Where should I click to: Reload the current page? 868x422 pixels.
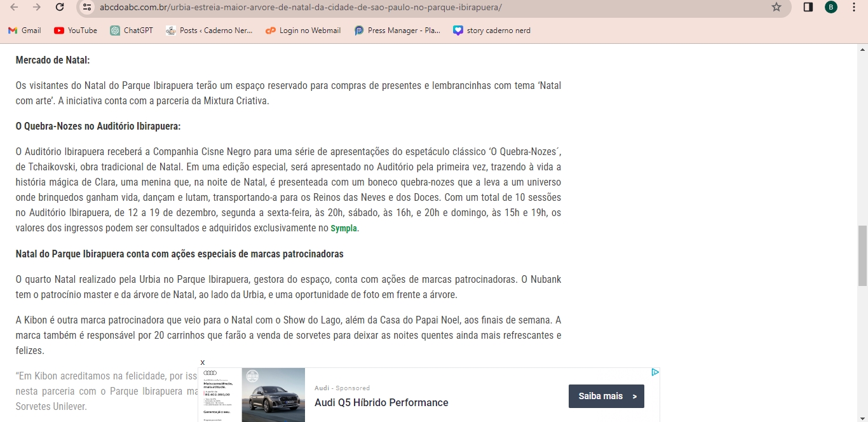click(60, 7)
